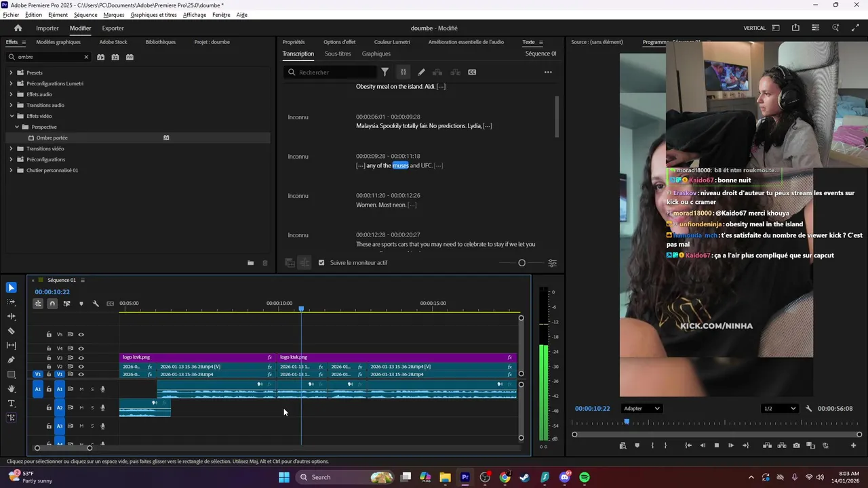Expand Préconfigurations Lumetri folder
Viewport: 868px width, 488px height.
11,83
